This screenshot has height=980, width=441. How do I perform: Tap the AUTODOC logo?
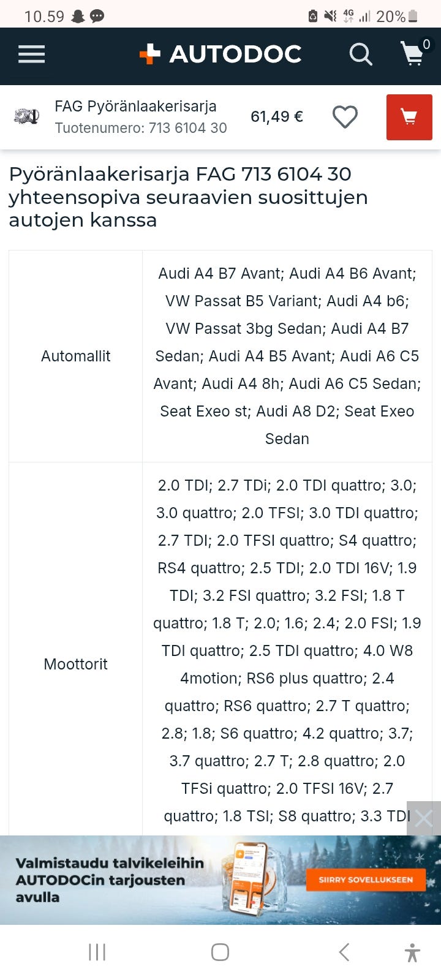coord(221,55)
